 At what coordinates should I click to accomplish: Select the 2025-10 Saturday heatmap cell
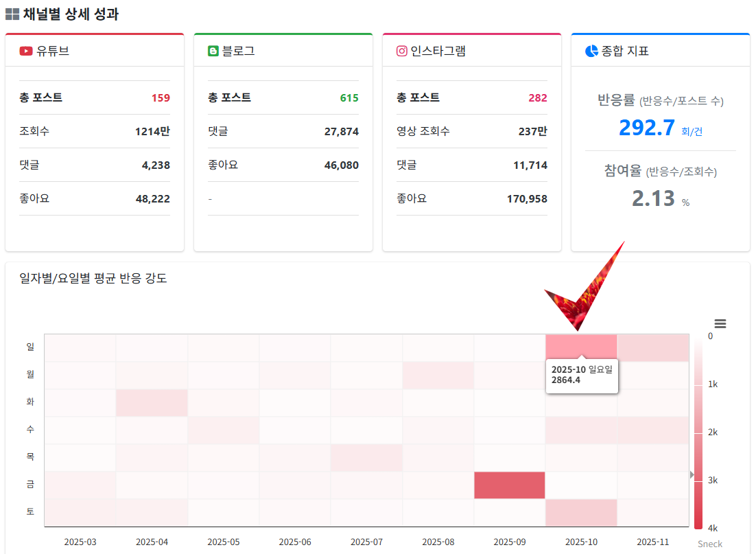tap(581, 513)
